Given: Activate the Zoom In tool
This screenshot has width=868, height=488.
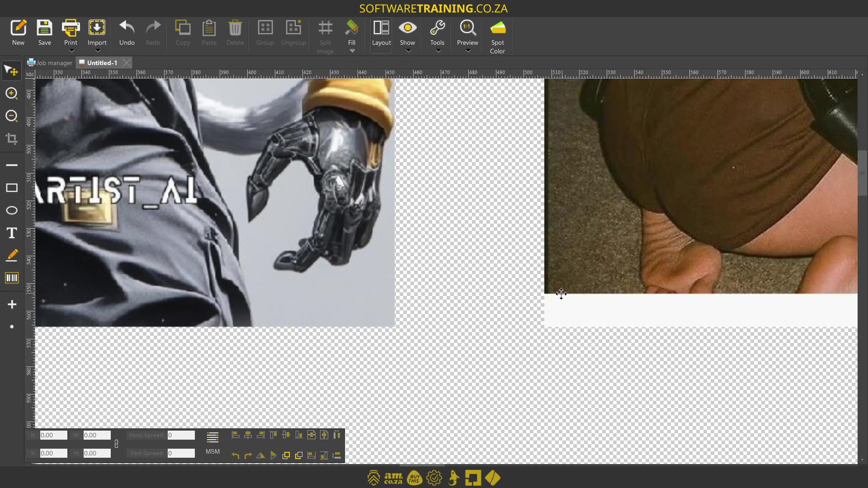Looking at the screenshot, I should [x=11, y=94].
